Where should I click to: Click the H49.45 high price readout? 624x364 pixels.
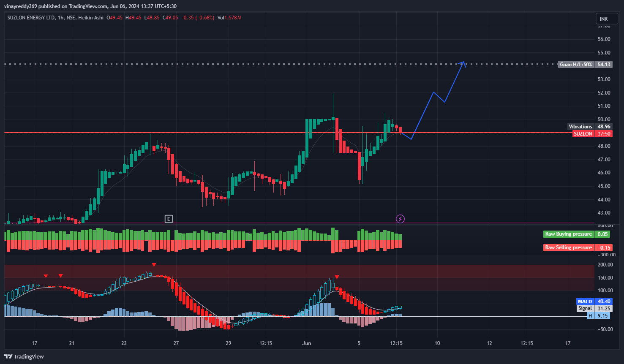tap(134, 18)
